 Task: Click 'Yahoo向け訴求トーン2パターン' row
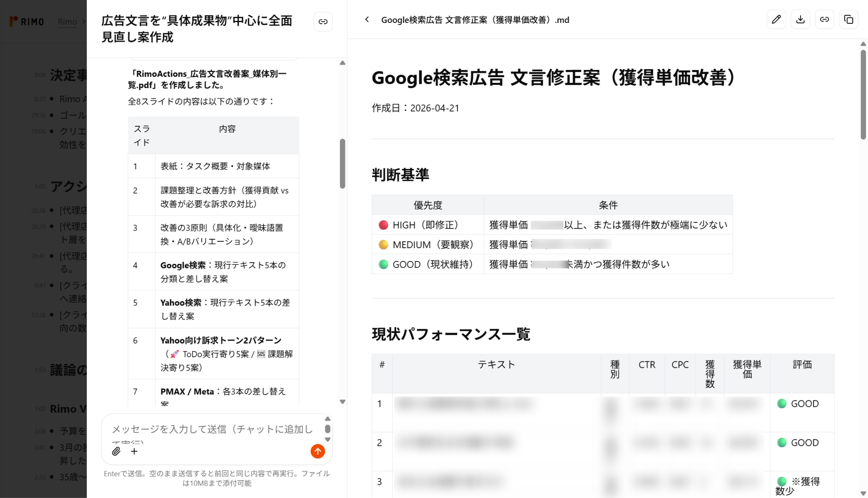pyautogui.click(x=214, y=353)
